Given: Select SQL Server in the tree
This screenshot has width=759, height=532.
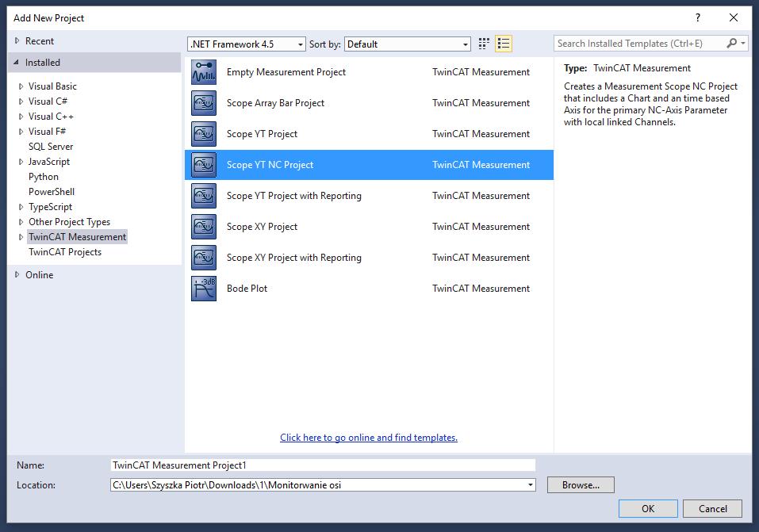Looking at the screenshot, I should tap(51, 147).
